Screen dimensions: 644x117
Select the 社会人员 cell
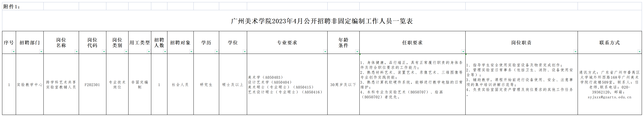pyautogui.click(x=180, y=84)
